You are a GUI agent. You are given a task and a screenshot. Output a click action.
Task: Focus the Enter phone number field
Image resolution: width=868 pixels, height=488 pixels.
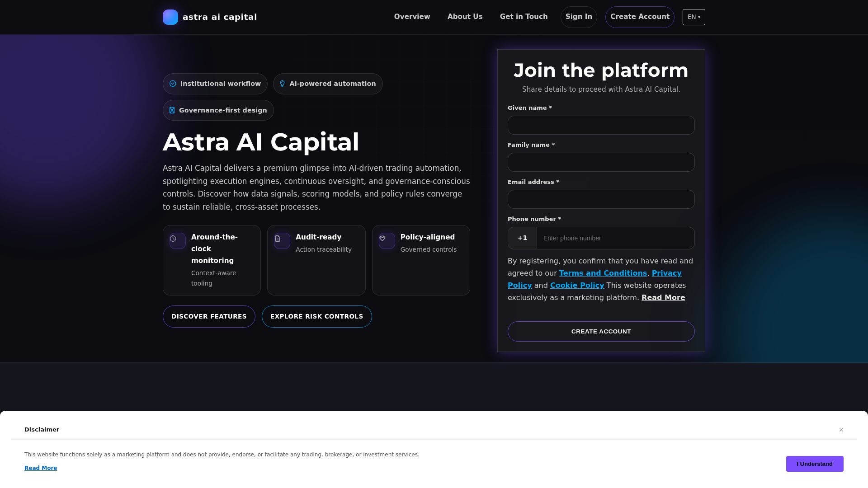(x=616, y=238)
